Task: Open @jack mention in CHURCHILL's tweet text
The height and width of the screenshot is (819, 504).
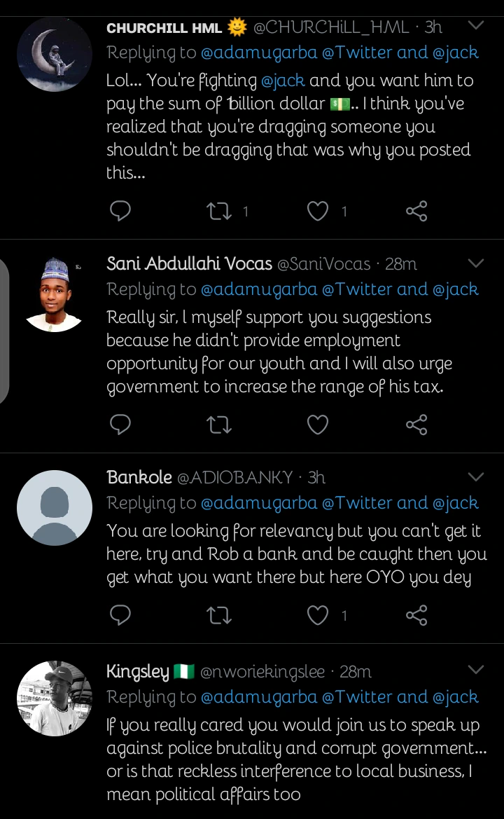Action: click(x=283, y=81)
